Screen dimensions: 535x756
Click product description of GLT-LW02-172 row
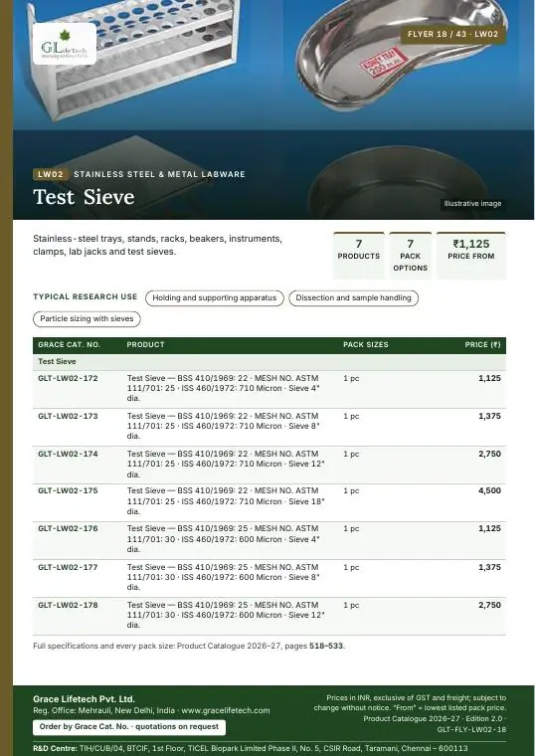point(224,388)
